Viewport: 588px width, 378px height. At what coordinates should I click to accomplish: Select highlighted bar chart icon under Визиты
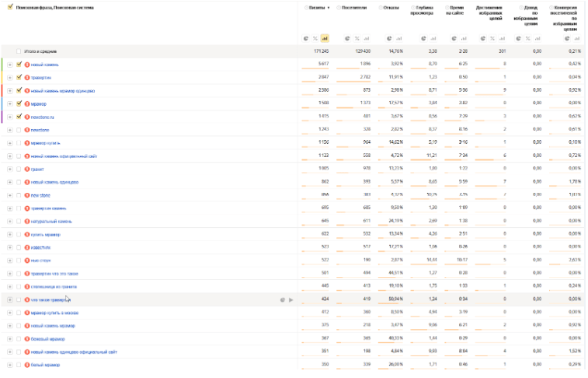click(x=325, y=38)
